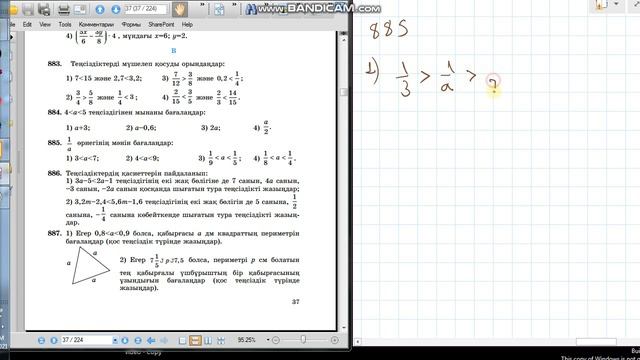Click exercise number 883 in the PDF
The width and height of the screenshot is (640, 360).
(x=54, y=64)
